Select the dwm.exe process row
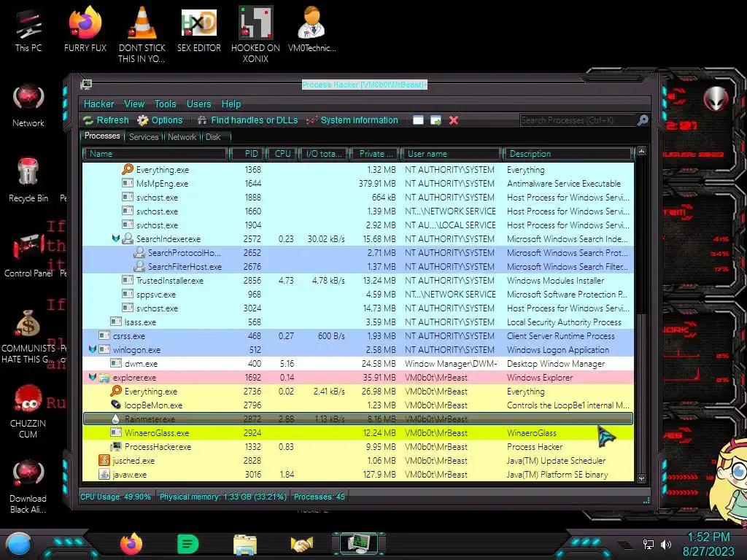The width and height of the screenshot is (747, 560). 358,363
